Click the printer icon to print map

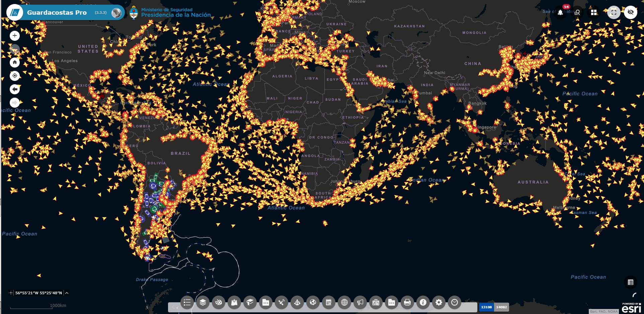(407, 302)
